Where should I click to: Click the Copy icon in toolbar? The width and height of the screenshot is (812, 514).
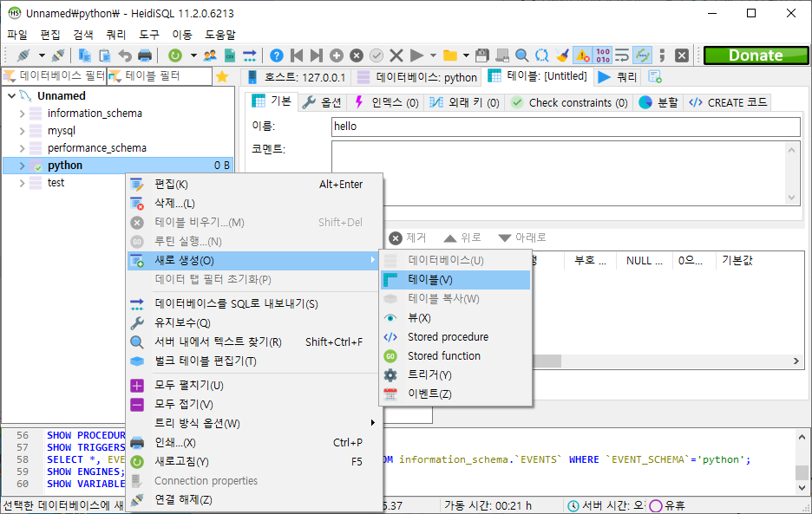pyautogui.click(x=84, y=55)
